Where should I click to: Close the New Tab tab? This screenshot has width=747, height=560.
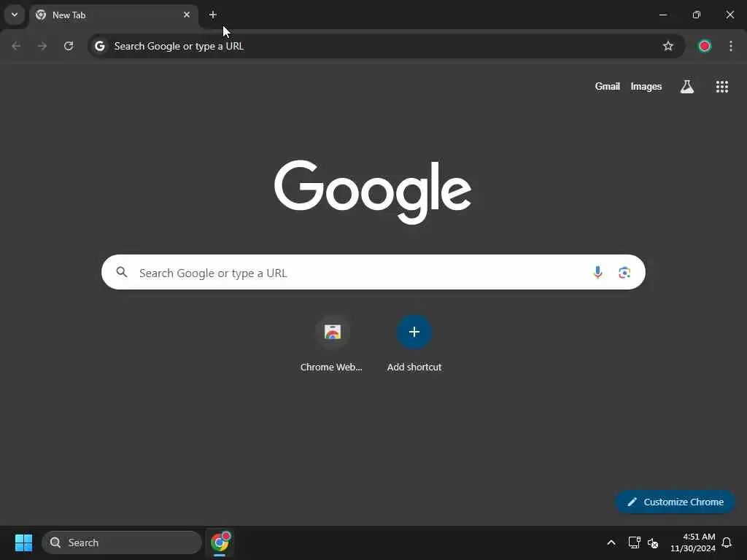187,15
